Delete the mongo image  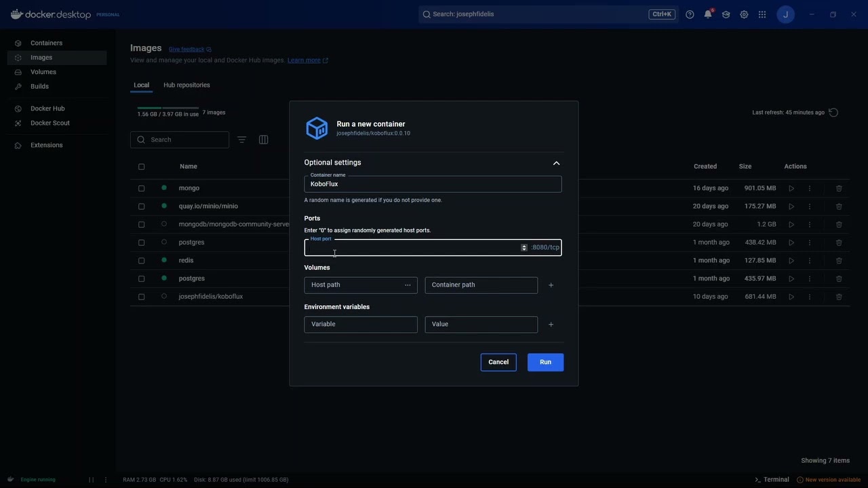tap(839, 188)
